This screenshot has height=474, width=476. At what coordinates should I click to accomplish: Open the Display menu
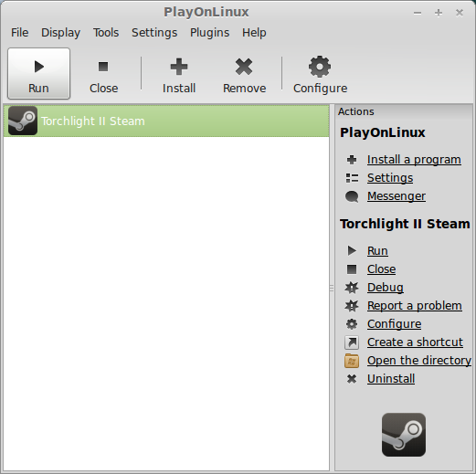60,33
